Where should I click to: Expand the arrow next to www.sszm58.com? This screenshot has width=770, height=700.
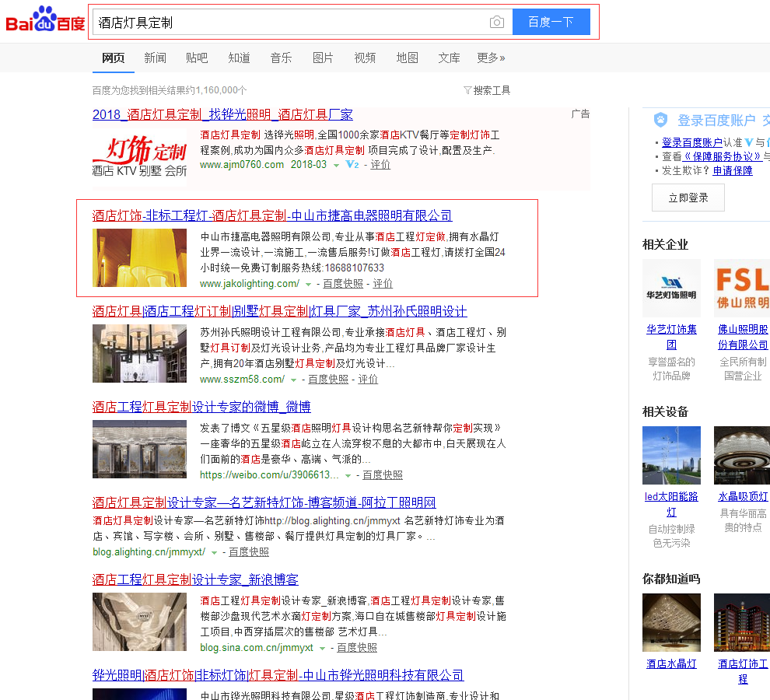pos(294,380)
